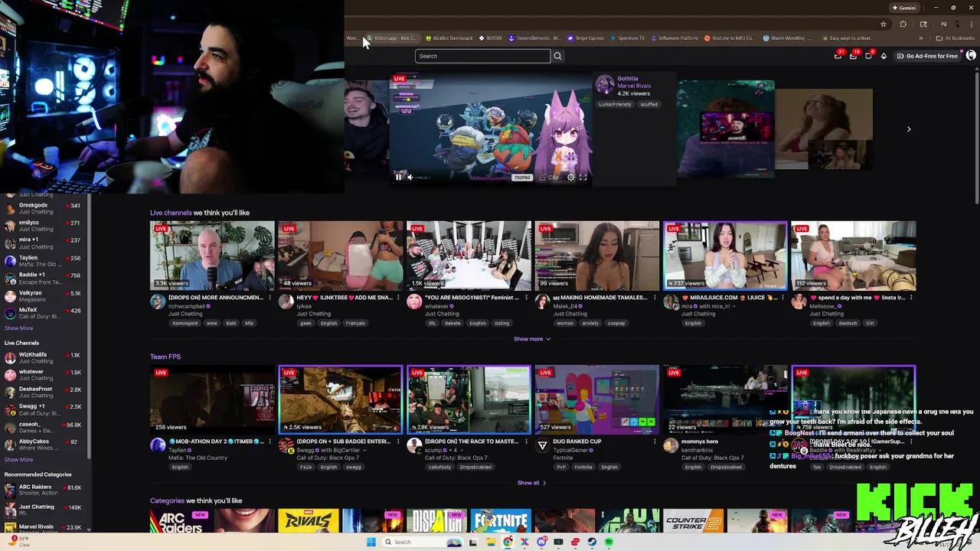Open the inbox icon with 18 badge
This screenshot has width=980, height=551.
[x=853, y=56]
